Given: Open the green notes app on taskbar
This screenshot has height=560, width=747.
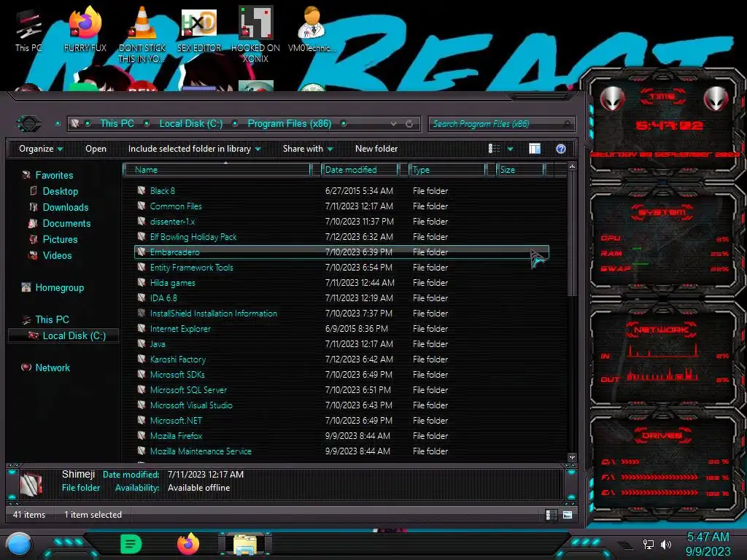Looking at the screenshot, I should coord(131,544).
